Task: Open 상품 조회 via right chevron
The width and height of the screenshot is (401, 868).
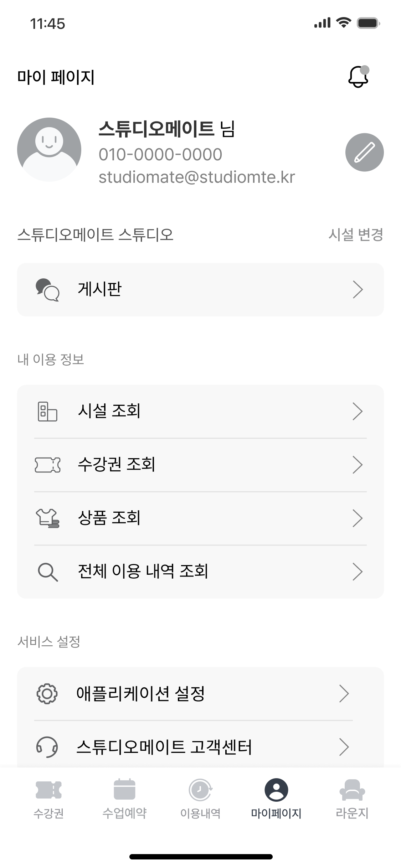Action: click(358, 518)
